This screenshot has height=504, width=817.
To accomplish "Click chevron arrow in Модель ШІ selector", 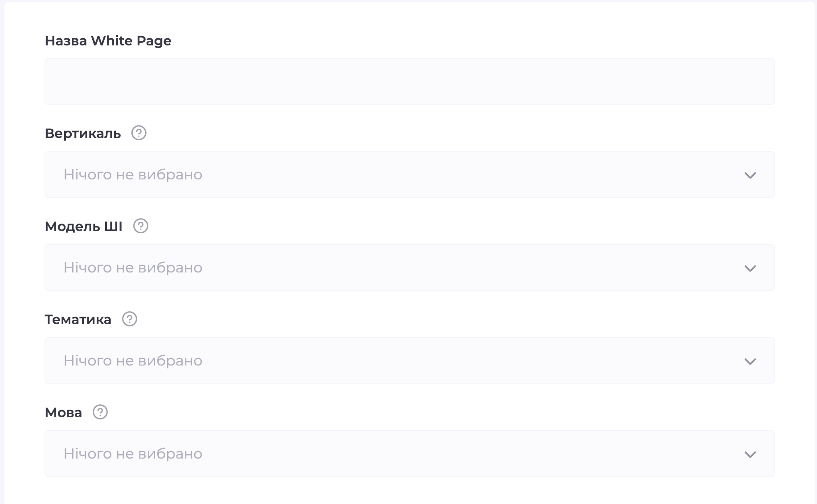I will point(750,268).
